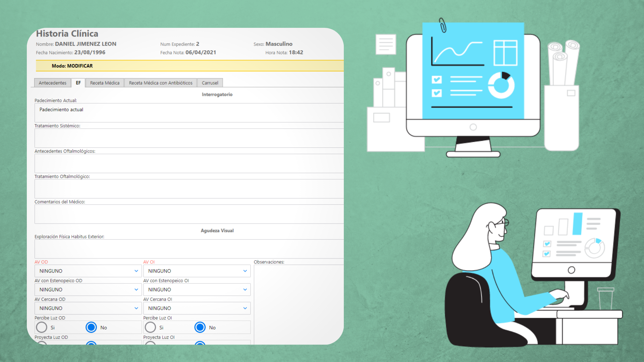Viewport: 644px width, 362px height.
Task: Switch to the Antecedentes tab
Action: coord(52,83)
